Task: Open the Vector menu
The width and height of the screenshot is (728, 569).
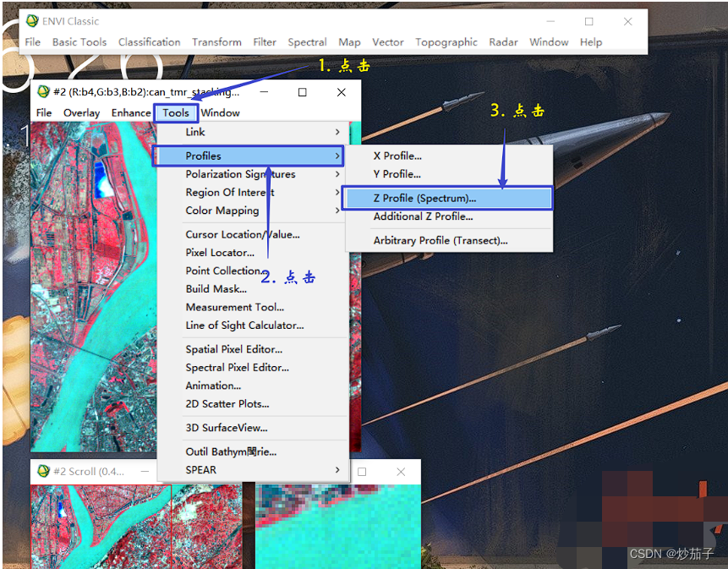Action: pos(388,42)
